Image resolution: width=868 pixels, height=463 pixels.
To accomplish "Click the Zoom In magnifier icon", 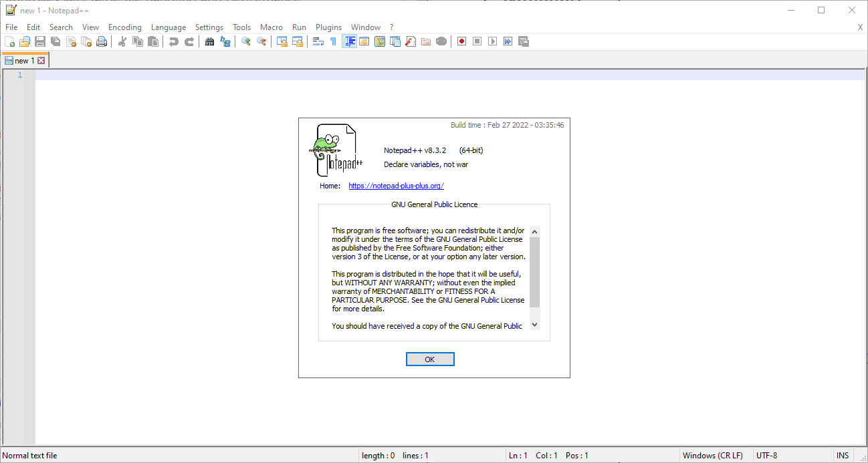I will click(244, 41).
